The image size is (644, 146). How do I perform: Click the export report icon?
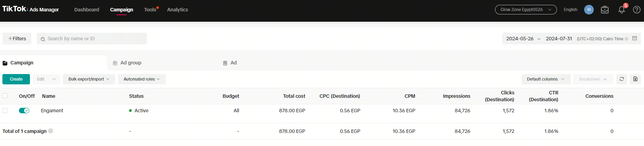[x=635, y=79]
